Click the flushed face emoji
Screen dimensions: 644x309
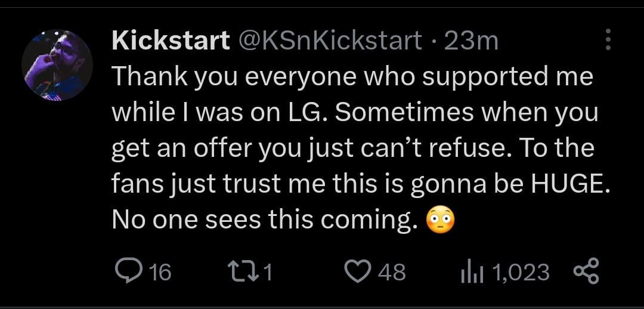440,221
